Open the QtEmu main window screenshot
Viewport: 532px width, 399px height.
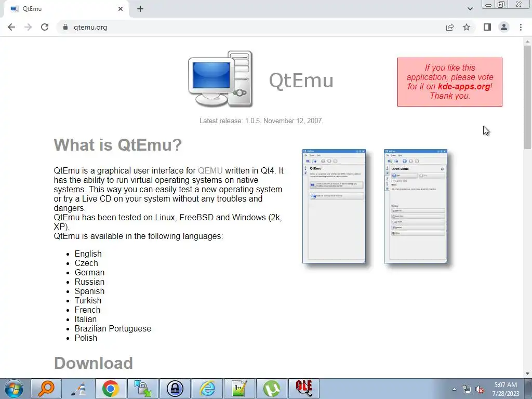tap(334, 206)
